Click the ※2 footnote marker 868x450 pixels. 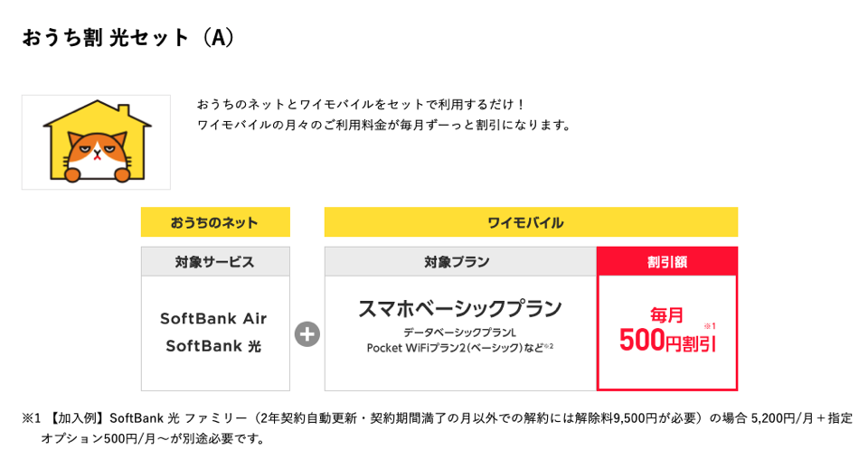point(549,346)
